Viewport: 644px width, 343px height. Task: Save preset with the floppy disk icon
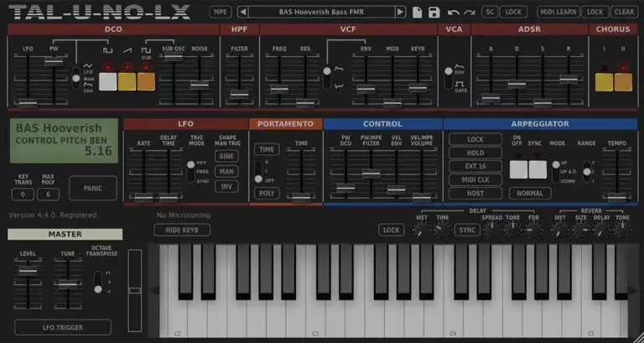434,13
